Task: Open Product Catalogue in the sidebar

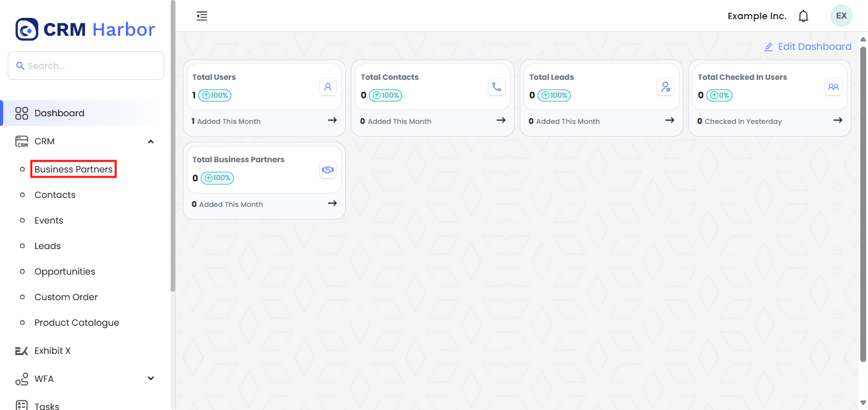Action: [77, 323]
